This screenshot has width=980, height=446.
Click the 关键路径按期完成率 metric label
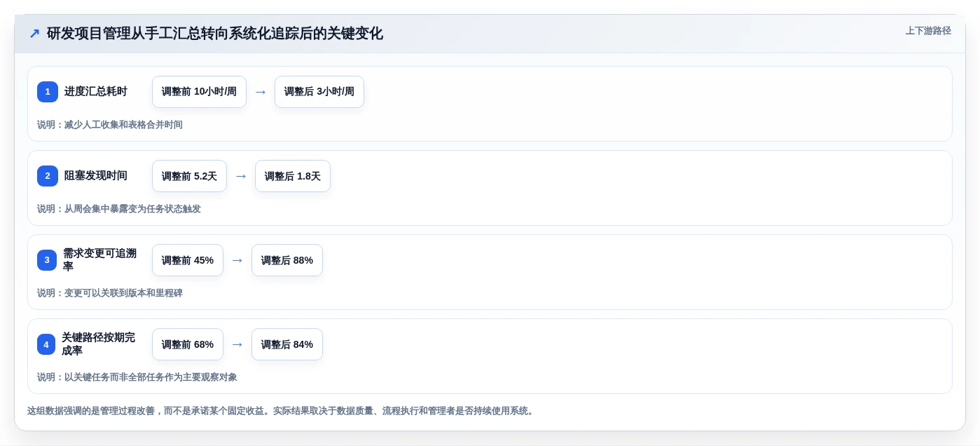coord(99,344)
